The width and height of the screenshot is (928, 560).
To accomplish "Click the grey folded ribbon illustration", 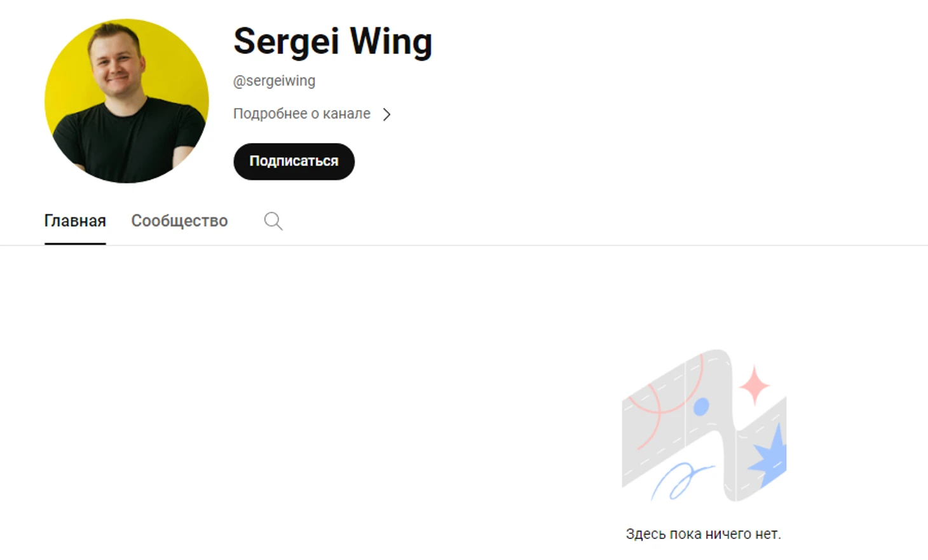I will click(x=704, y=425).
